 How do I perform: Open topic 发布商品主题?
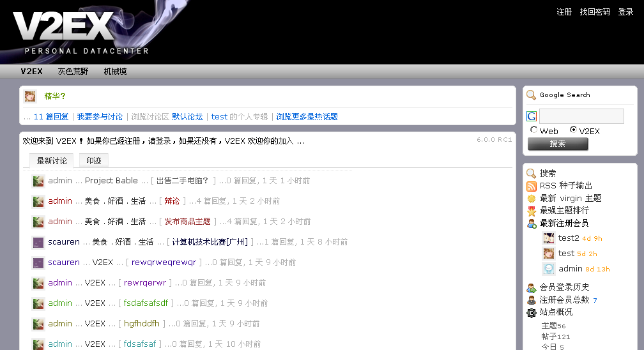coord(187,222)
